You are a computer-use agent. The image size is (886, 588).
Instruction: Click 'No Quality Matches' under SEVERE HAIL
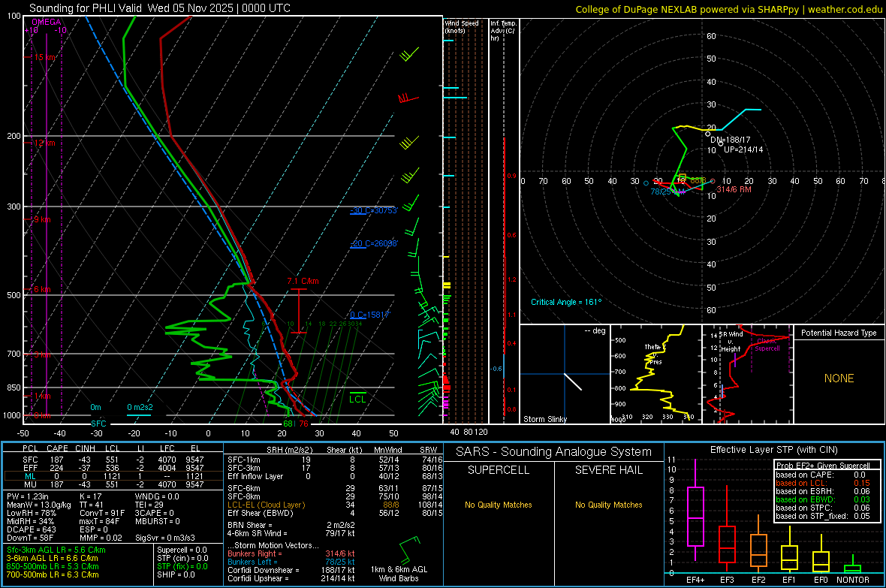pyautogui.click(x=608, y=505)
